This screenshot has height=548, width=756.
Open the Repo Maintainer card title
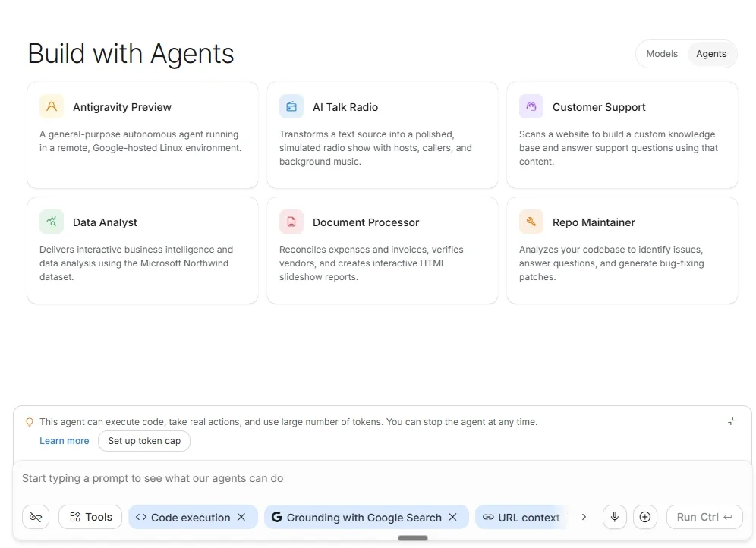(x=594, y=222)
